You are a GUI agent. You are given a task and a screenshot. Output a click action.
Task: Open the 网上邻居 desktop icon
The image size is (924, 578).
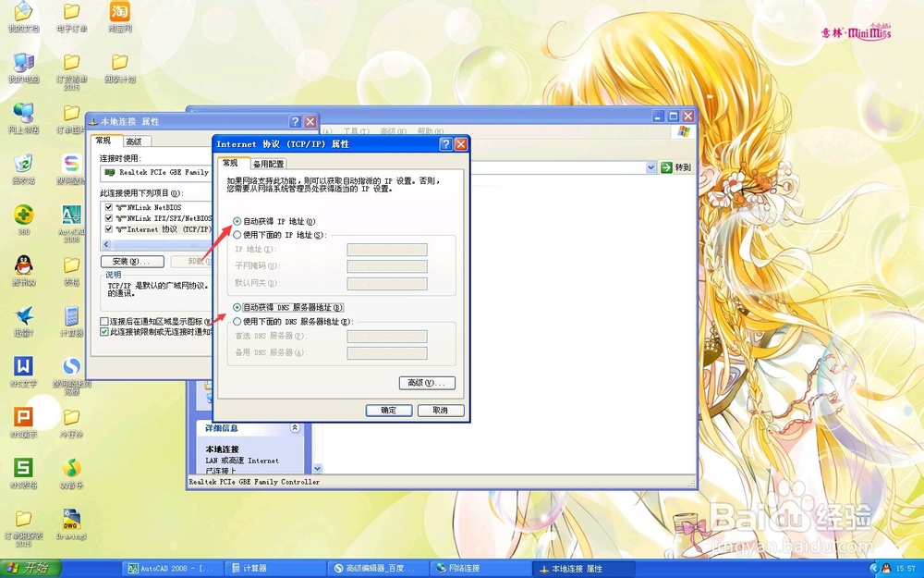click(23, 118)
